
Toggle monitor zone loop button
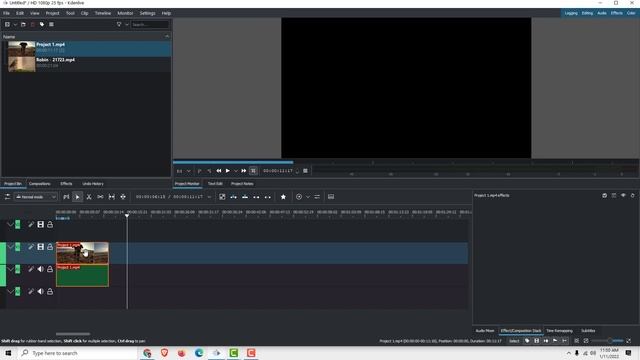tap(253, 171)
